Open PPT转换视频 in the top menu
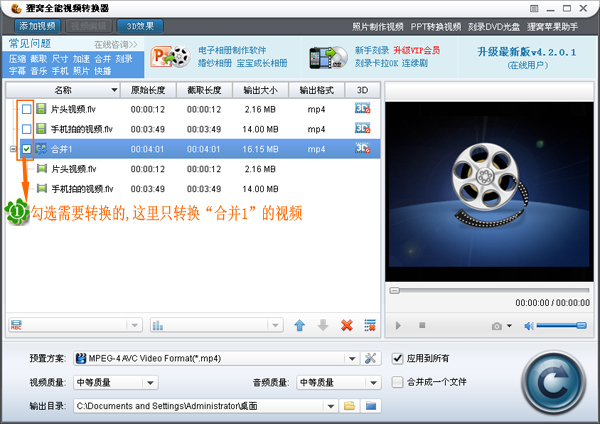The height and width of the screenshot is (424, 600). pyautogui.click(x=436, y=27)
